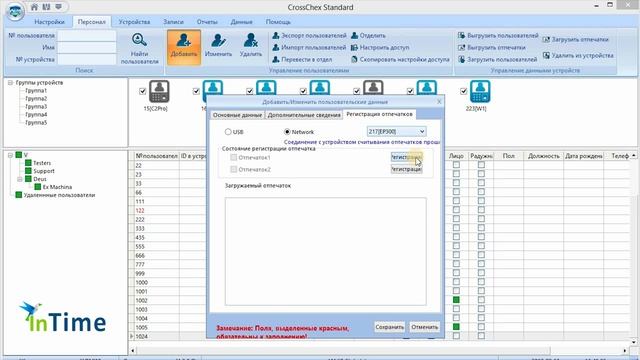Click Загрузить пользователей
The height and width of the screenshot is (360, 640).
498,60
